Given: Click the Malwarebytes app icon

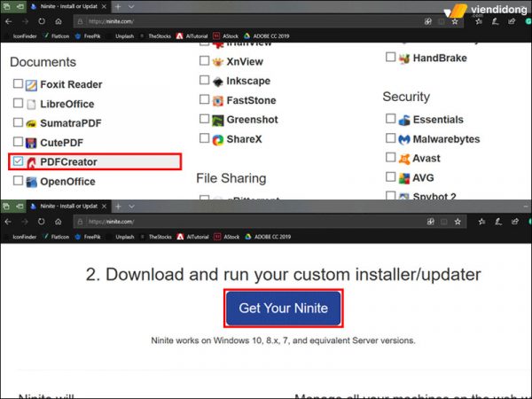Looking at the screenshot, I should pos(404,139).
